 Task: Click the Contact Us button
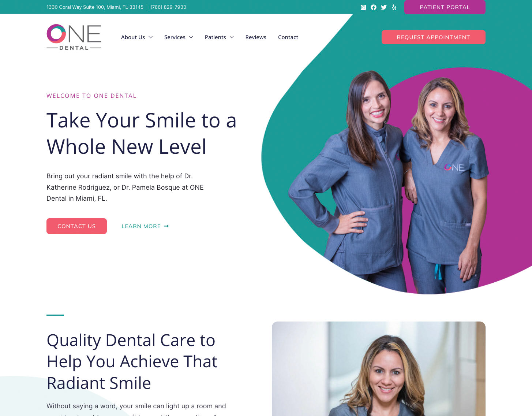(76, 226)
